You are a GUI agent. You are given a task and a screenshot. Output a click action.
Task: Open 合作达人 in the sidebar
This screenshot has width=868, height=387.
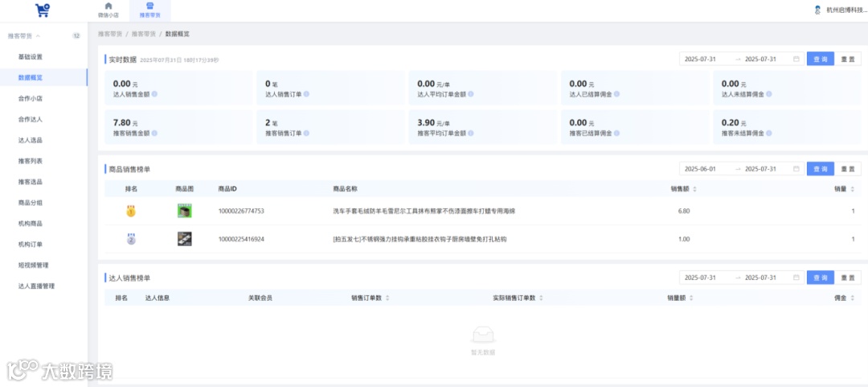click(31, 119)
